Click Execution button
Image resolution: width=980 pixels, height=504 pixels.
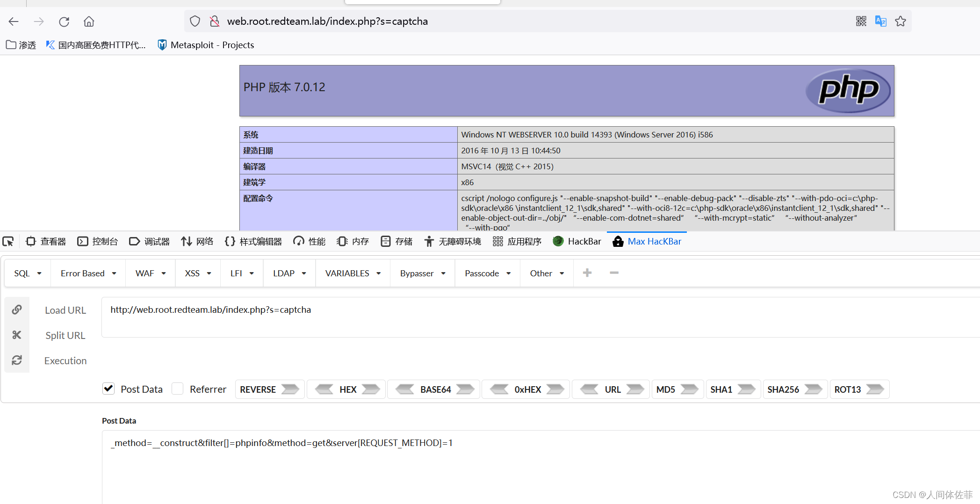pyautogui.click(x=65, y=360)
